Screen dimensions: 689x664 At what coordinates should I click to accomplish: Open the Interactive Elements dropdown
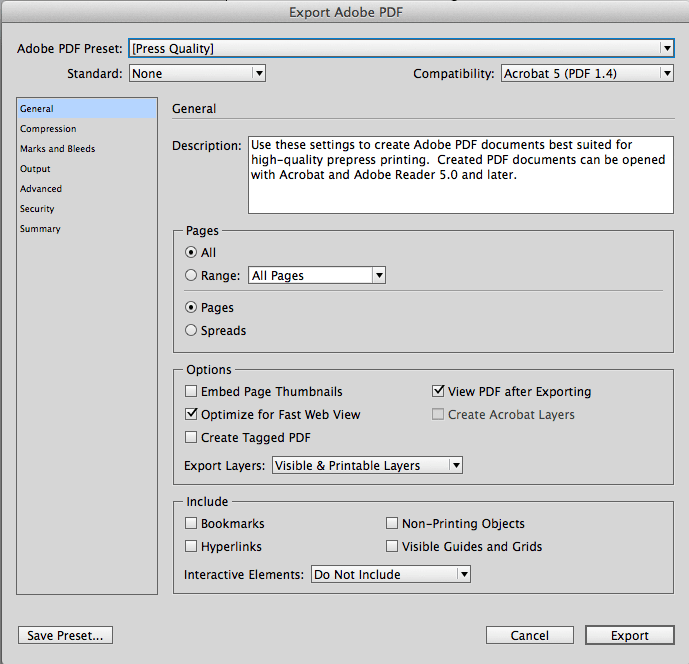coord(391,574)
